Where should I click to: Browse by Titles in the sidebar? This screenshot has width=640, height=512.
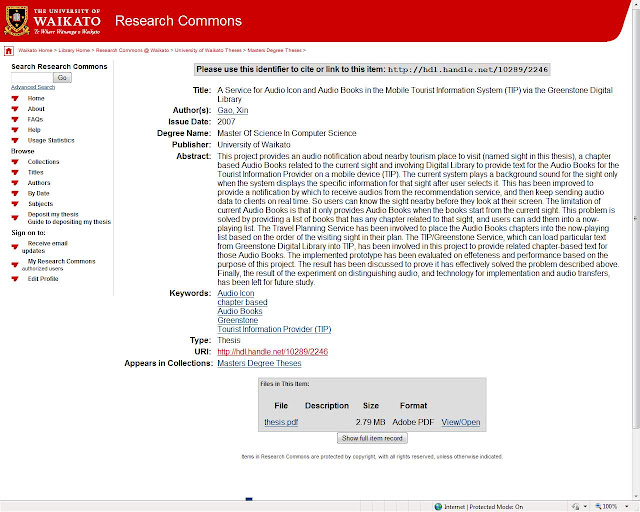coord(36,173)
